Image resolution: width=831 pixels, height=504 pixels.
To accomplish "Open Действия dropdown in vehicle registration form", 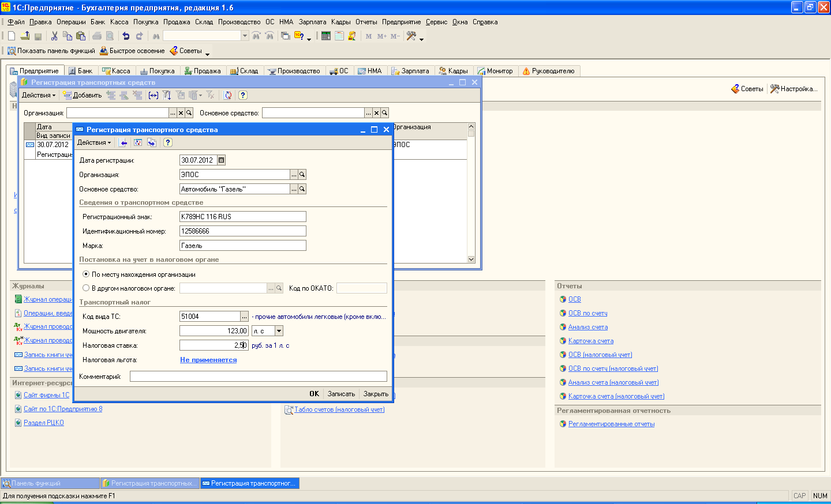I will [94, 142].
